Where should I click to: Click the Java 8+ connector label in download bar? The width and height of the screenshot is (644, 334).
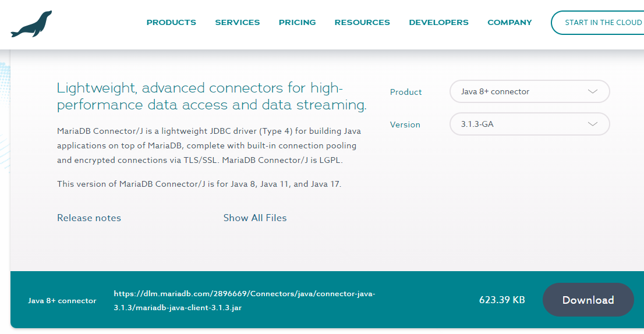tap(62, 301)
